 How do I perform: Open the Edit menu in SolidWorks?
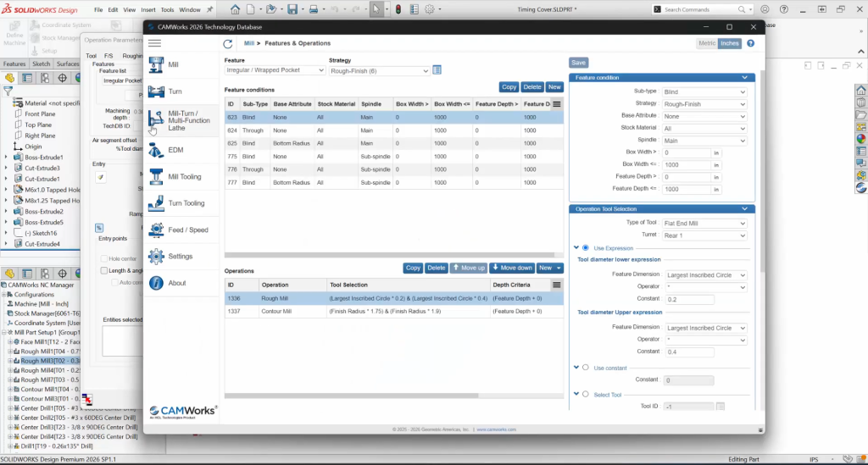coord(113,10)
